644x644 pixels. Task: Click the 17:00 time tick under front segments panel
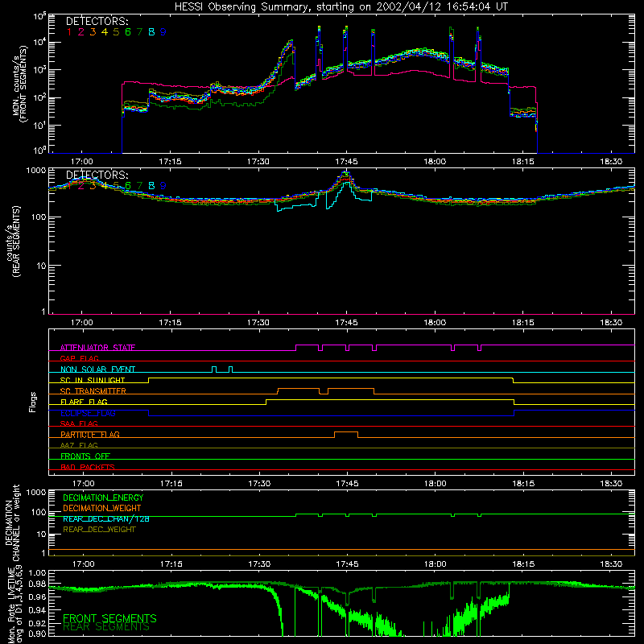[82, 162]
